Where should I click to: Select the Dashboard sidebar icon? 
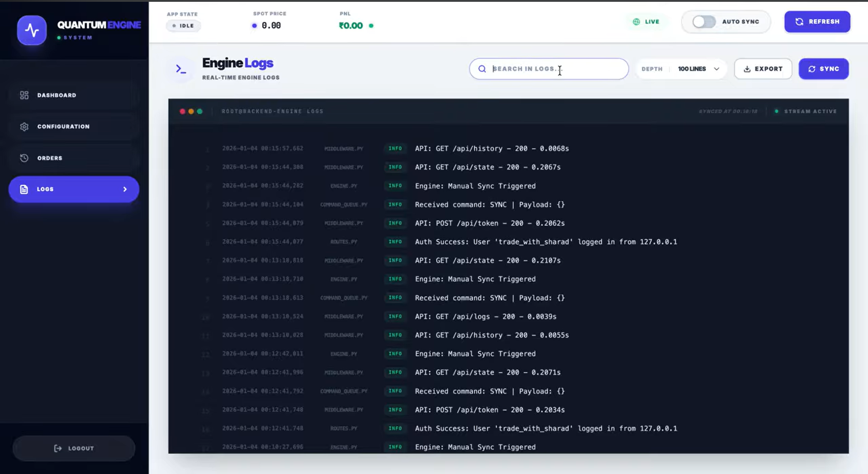click(x=24, y=95)
